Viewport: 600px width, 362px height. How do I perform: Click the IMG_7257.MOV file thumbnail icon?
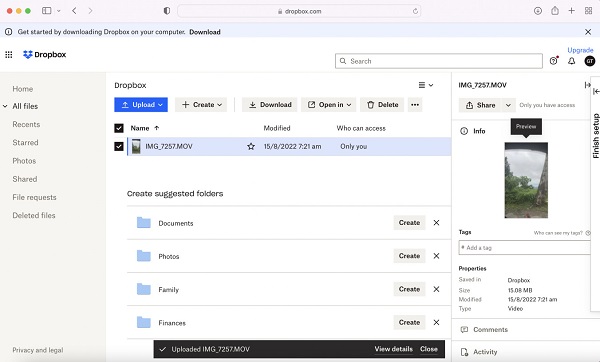[x=136, y=146]
